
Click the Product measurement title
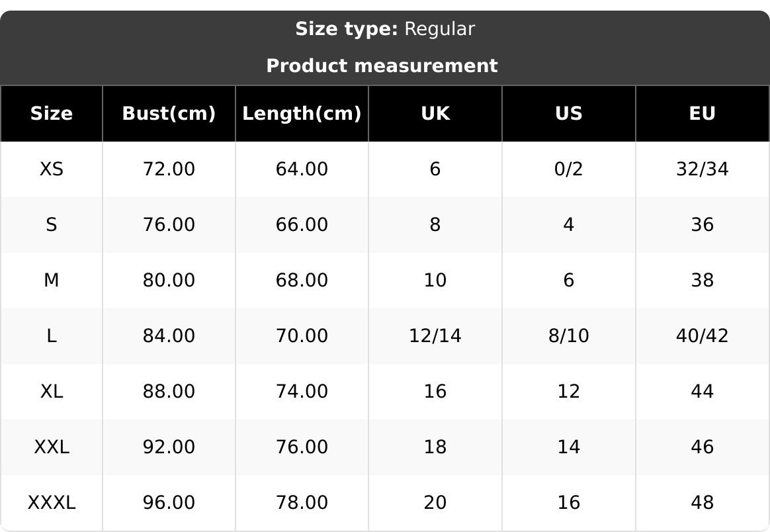(382, 66)
